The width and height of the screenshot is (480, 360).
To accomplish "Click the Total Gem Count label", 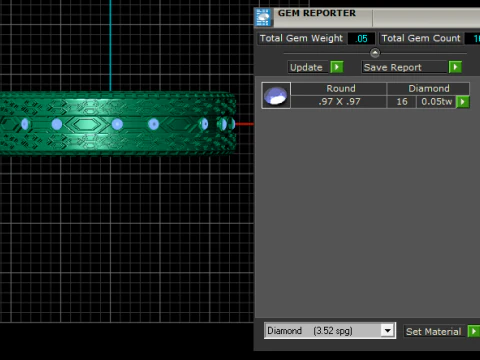I will [421, 38].
